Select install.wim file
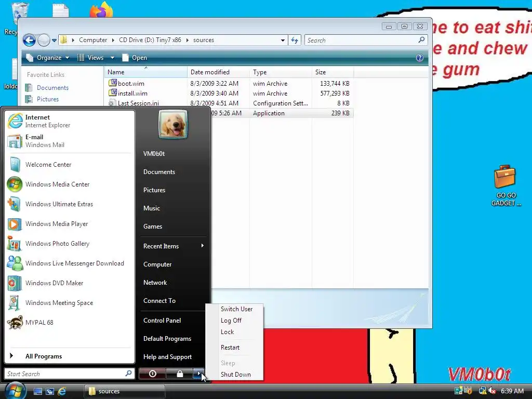The height and width of the screenshot is (399, 532). coord(132,94)
